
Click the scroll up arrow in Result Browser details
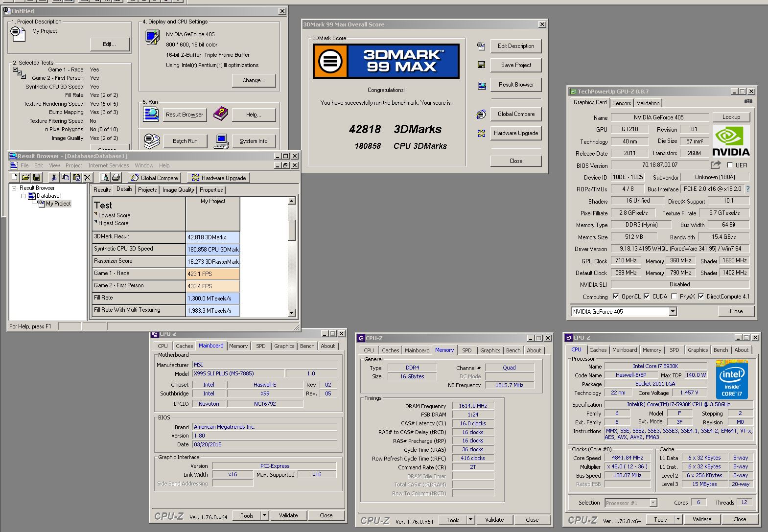(x=292, y=201)
